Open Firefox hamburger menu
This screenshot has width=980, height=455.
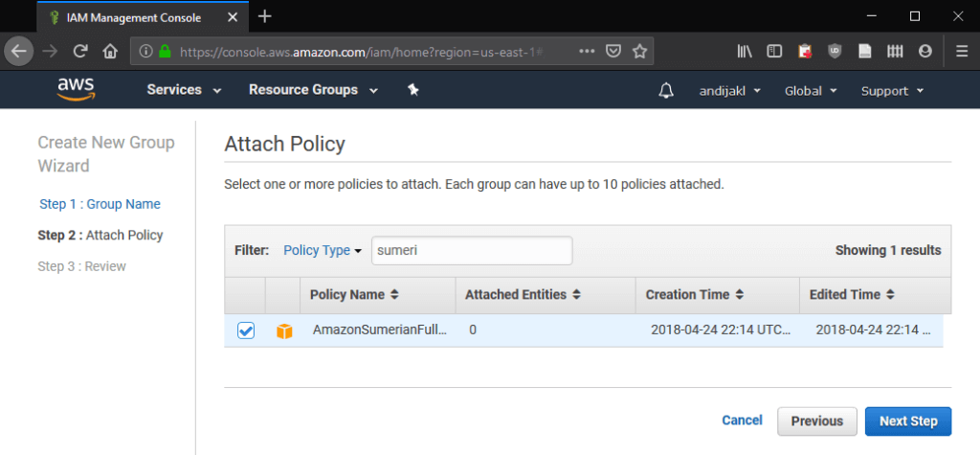coord(962,52)
